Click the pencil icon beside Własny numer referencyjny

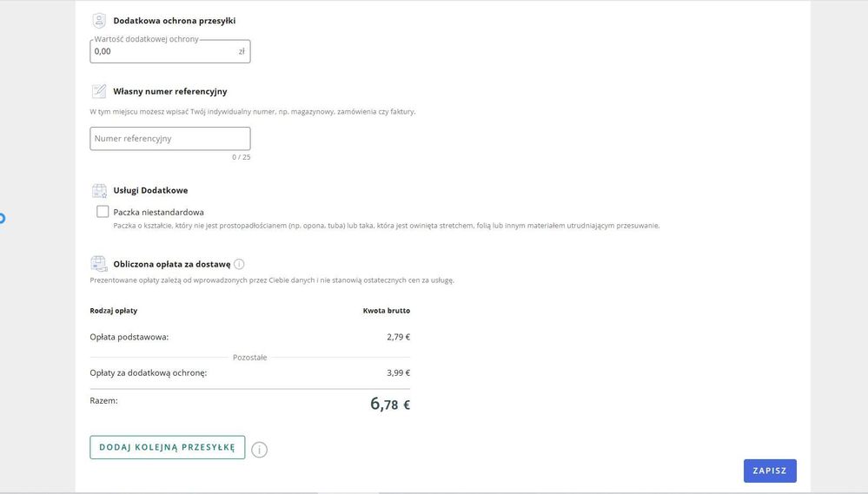(x=99, y=91)
